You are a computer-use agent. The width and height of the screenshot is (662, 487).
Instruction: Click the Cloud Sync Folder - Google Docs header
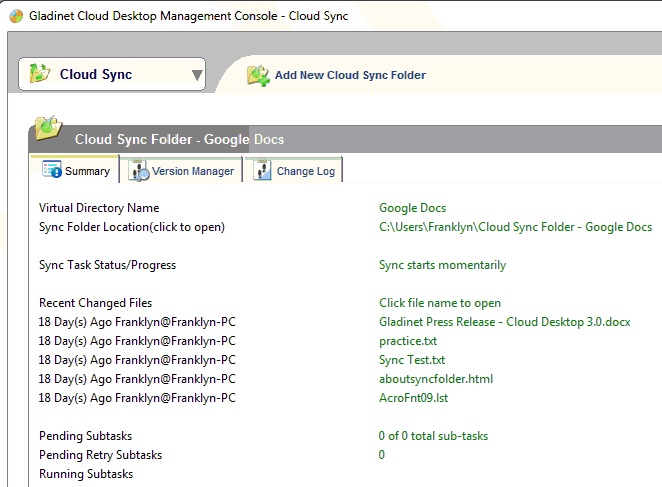(x=179, y=139)
